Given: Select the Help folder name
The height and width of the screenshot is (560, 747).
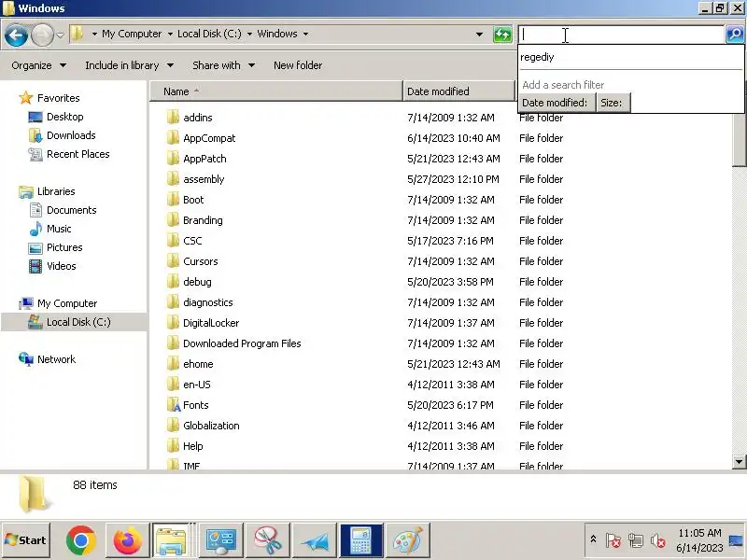Looking at the screenshot, I should pos(193,446).
